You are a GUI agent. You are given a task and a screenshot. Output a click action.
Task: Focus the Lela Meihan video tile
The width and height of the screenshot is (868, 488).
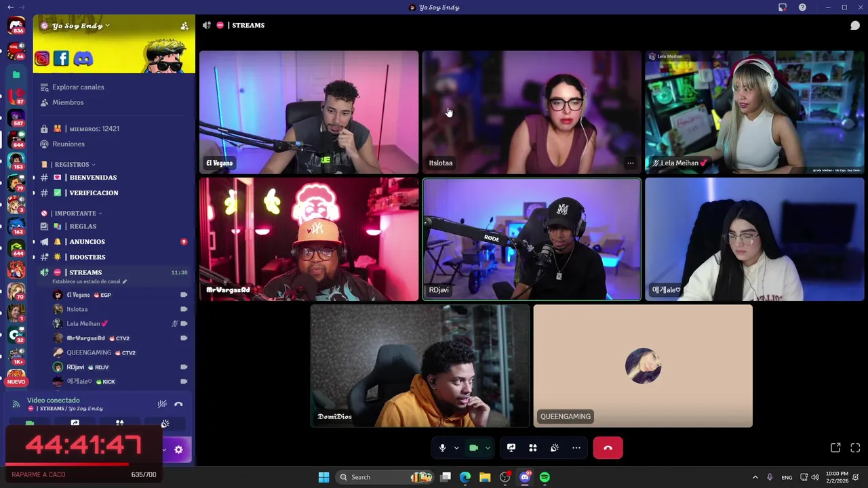pos(754,112)
